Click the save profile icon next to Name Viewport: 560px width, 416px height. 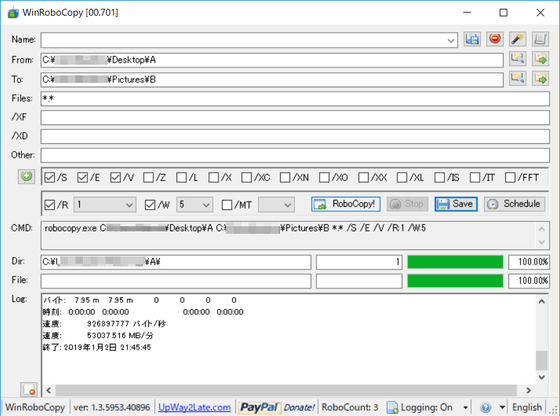(472, 39)
